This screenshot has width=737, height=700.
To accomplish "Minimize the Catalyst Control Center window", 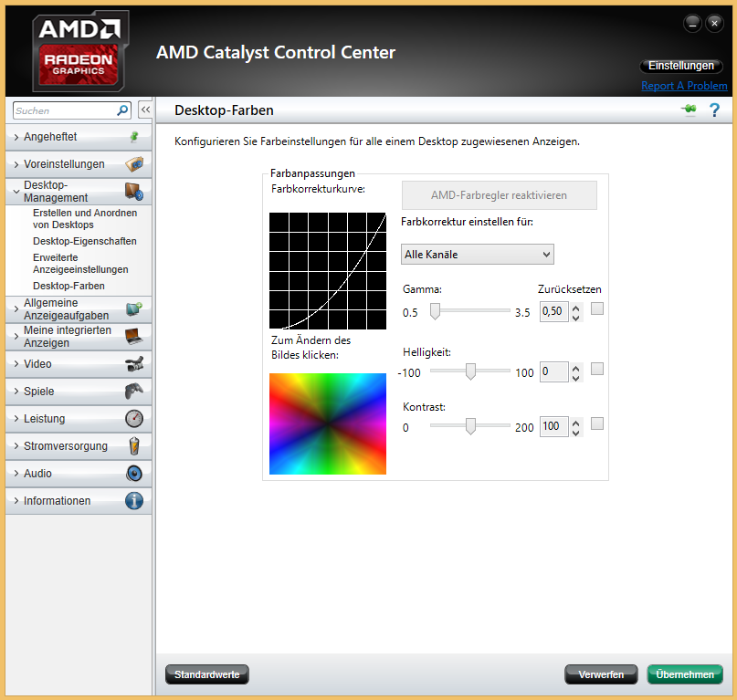I will [x=692, y=24].
